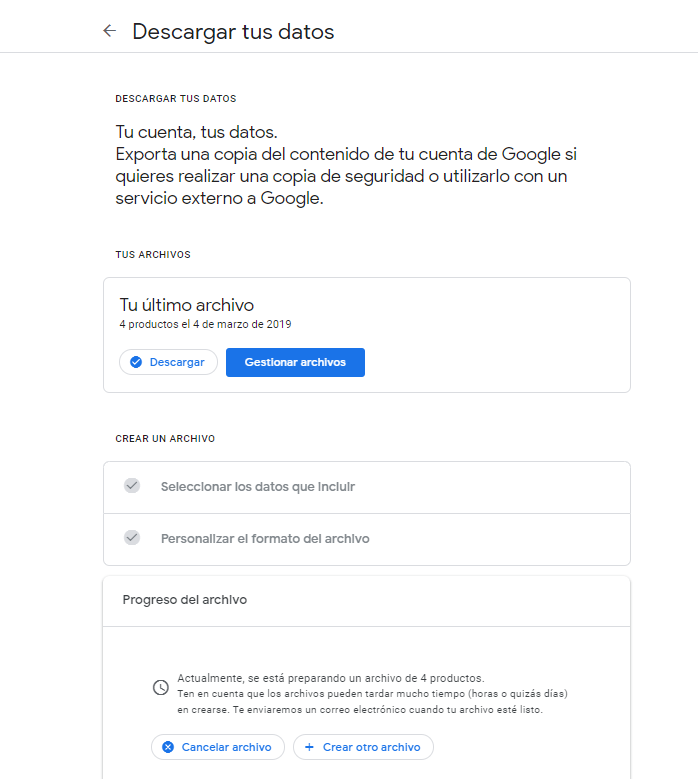Screen dimensions: 698x779
Task: Click the Descargar tus datos page title
Action: tap(233, 32)
